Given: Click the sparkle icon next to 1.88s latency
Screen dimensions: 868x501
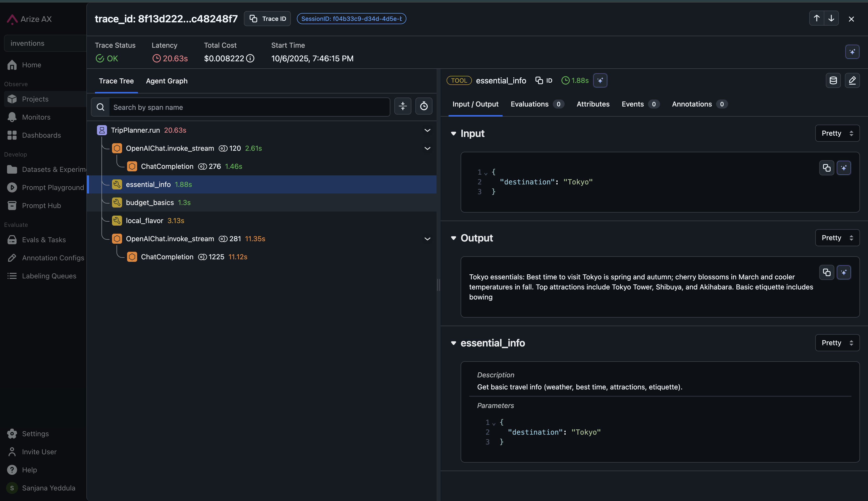Looking at the screenshot, I should tap(600, 80).
